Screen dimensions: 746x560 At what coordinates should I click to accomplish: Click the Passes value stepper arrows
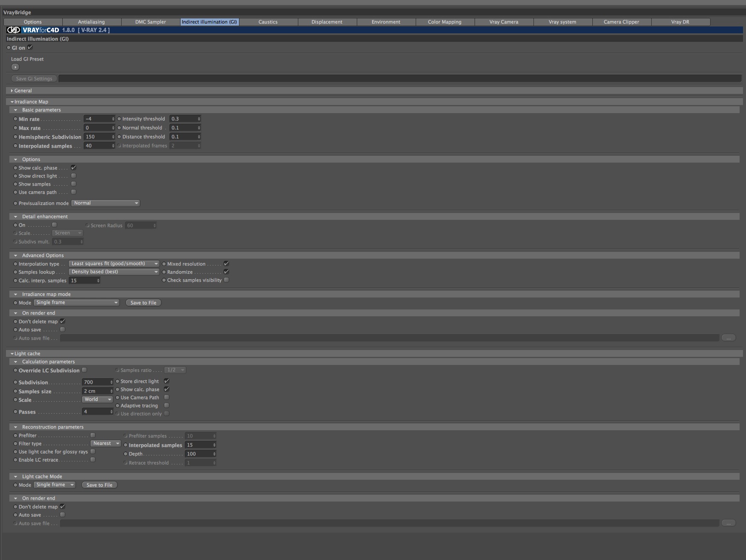click(111, 412)
